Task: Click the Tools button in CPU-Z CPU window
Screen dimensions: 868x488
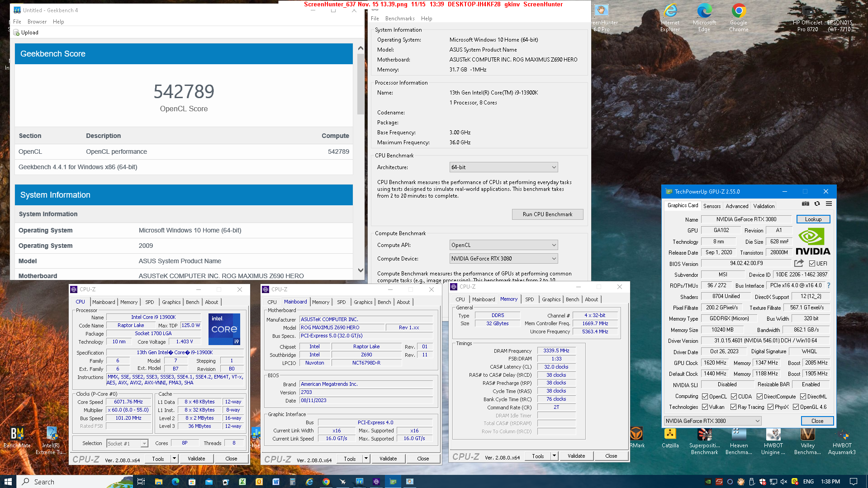Action: (x=158, y=459)
